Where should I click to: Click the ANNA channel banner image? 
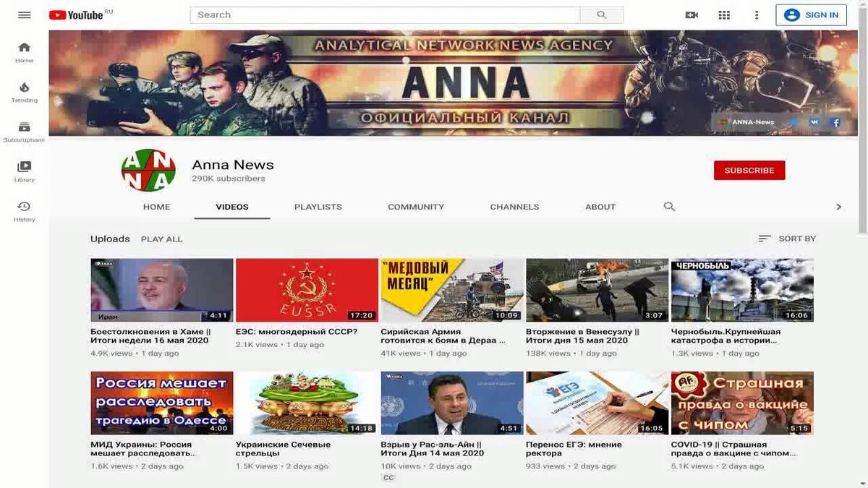452,82
